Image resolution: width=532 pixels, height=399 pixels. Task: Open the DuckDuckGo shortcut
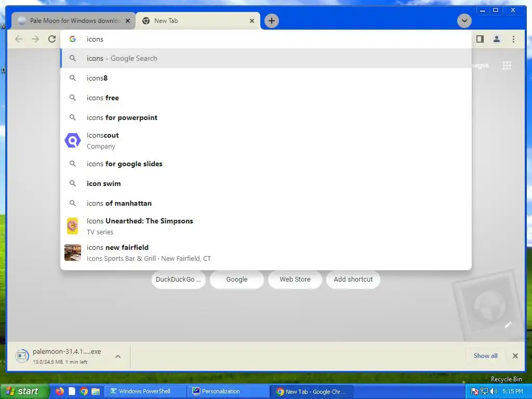click(179, 279)
